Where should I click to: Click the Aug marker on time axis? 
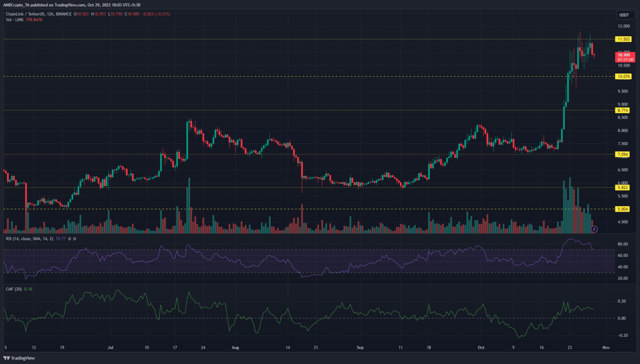pos(235,347)
